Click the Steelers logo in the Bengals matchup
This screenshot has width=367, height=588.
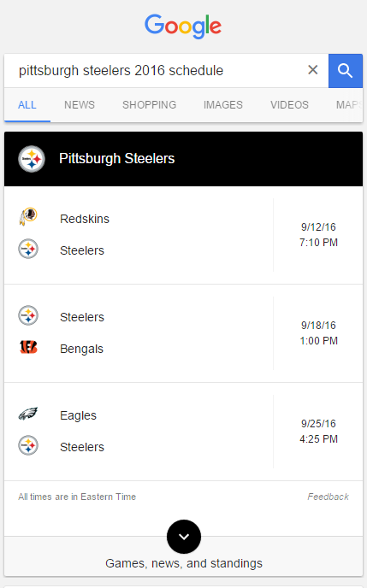28,315
